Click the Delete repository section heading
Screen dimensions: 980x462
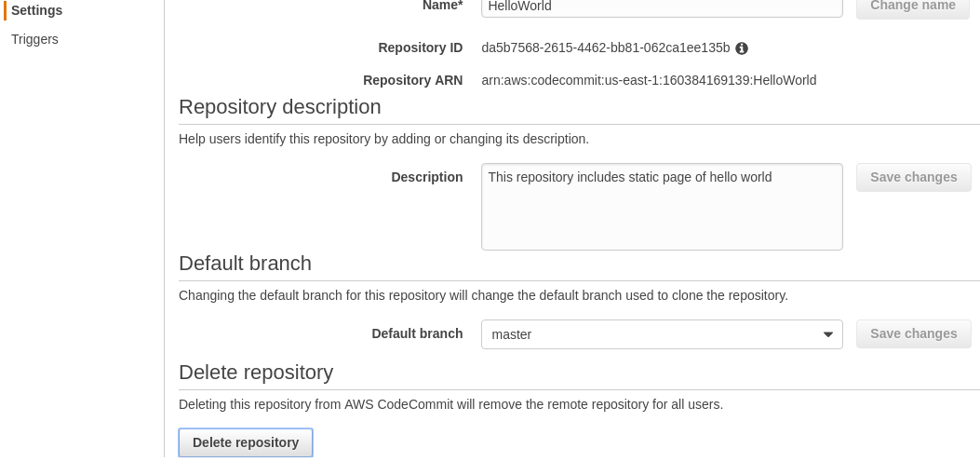click(256, 372)
